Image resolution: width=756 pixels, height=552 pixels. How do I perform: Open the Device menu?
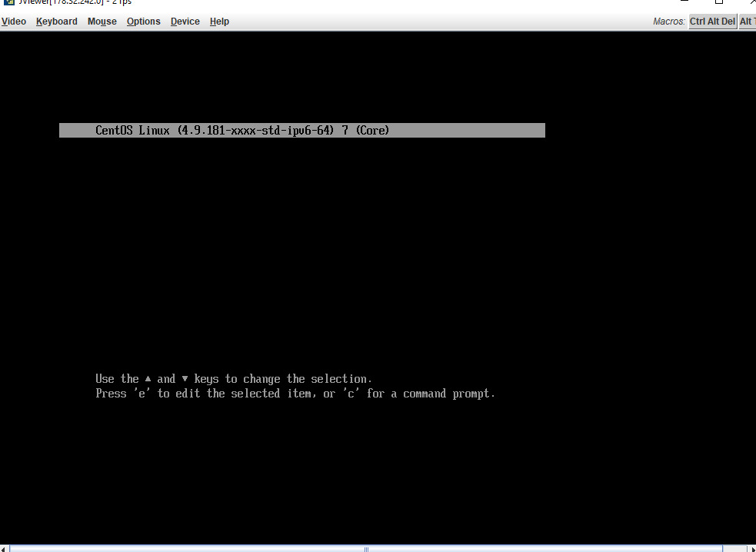click(185, 22)
